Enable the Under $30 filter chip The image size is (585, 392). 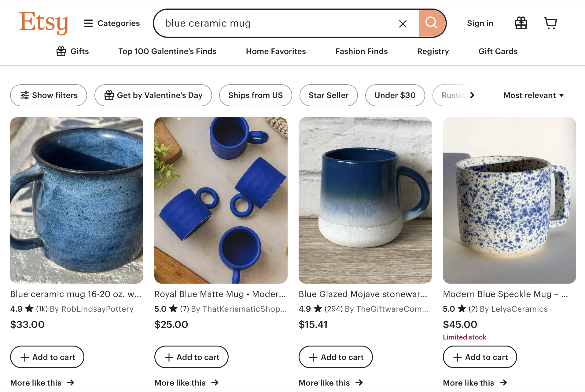click(x=395, y=95)
